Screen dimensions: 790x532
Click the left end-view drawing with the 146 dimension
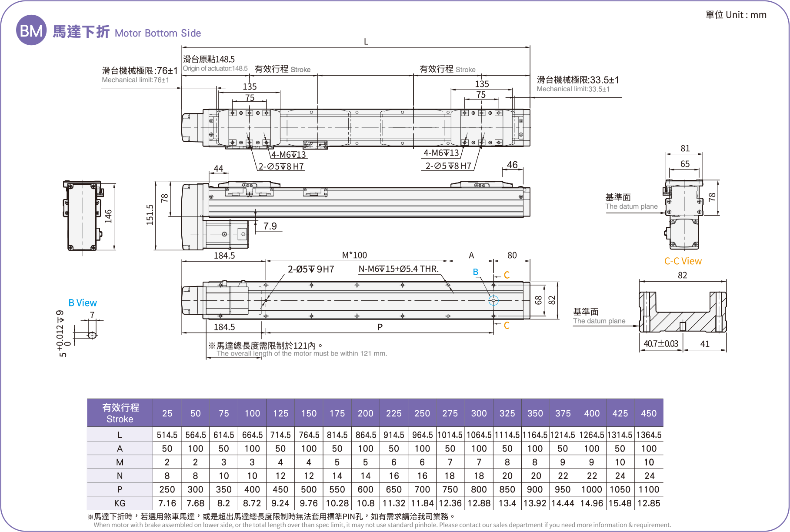(82, 216)
